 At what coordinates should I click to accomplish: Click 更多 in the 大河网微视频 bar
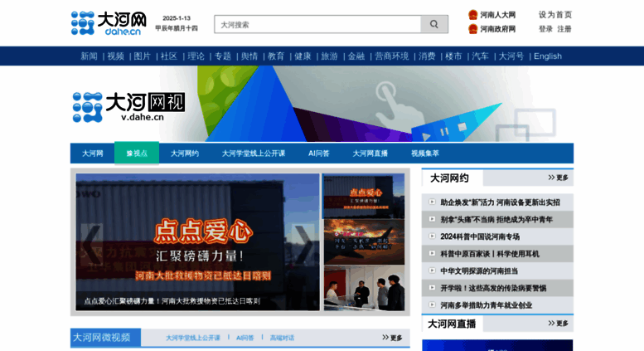(392, 338)
